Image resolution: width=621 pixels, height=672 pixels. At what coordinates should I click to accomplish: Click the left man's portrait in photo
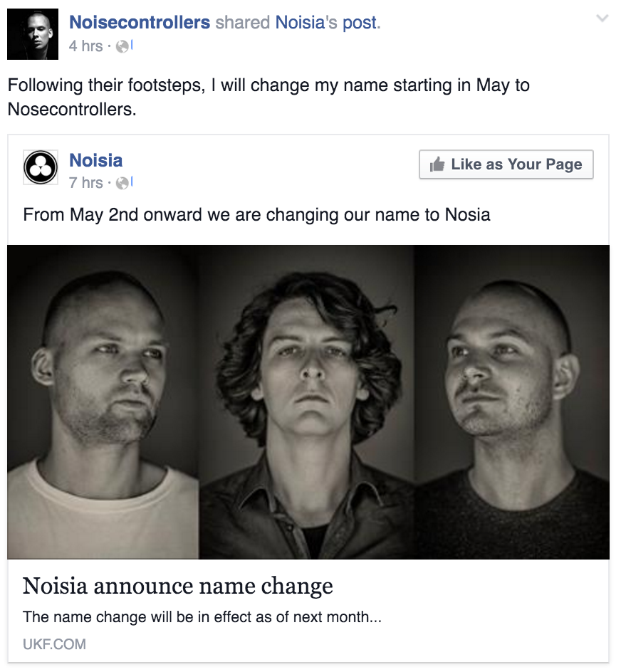pyautogui.click(x=103, y=402)
